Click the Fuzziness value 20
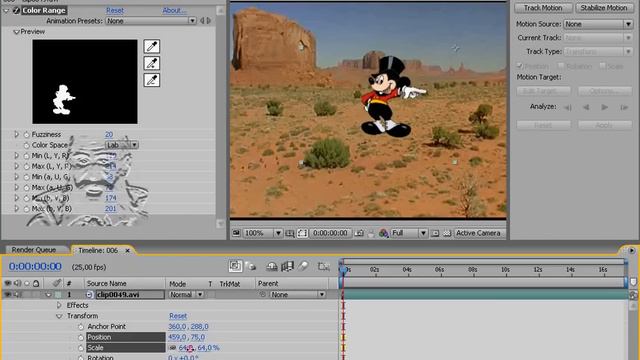Viewport: 640px width, 360px height. [109, 134]
